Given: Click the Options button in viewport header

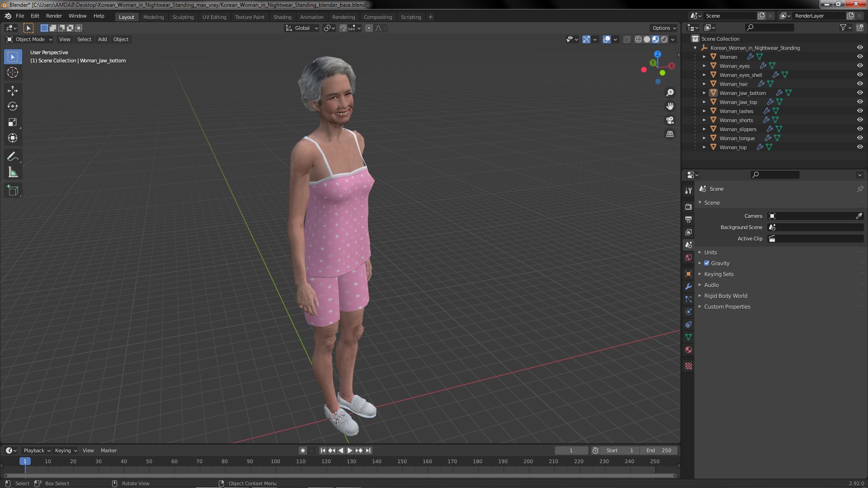Looking at the screenshot, I should click(664, 28).
